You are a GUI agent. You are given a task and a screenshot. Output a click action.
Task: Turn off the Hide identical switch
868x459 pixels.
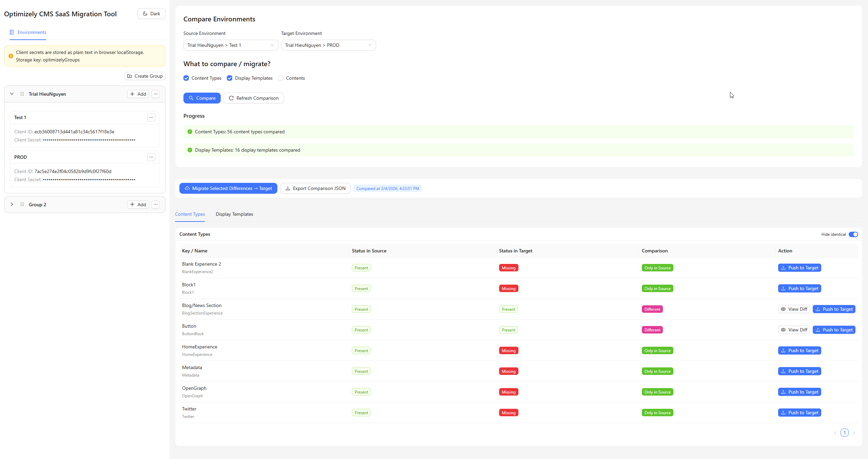click(x=853, y=234)
